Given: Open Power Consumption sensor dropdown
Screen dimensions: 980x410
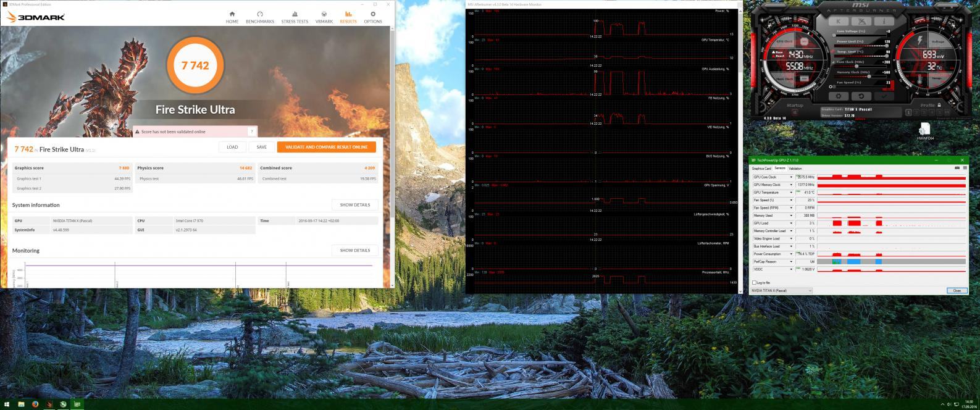Looking at the screenshot, I should 791,254.
